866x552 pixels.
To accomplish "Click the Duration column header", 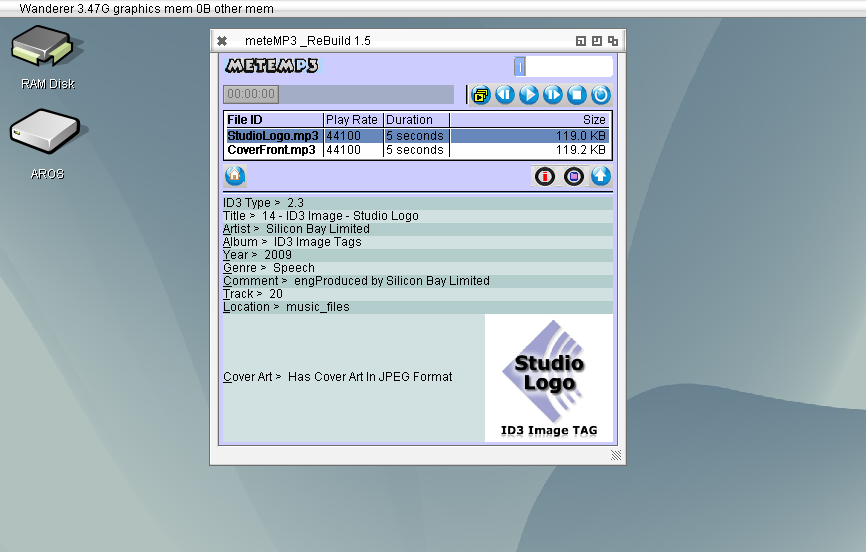I will [x=416, y=120].
